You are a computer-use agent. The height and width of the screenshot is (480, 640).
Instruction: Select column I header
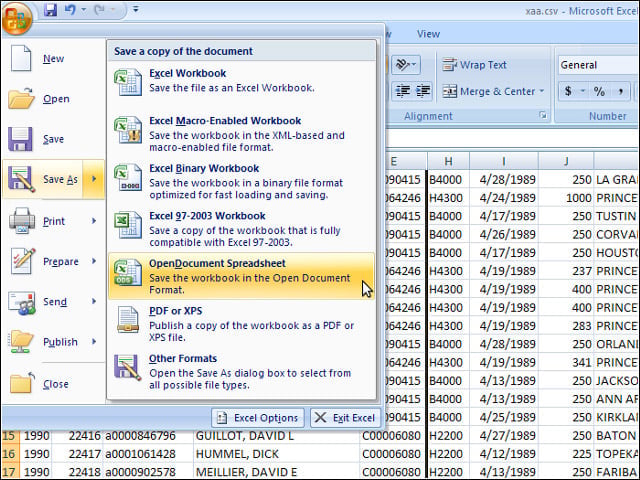click(x=504, y=161)
